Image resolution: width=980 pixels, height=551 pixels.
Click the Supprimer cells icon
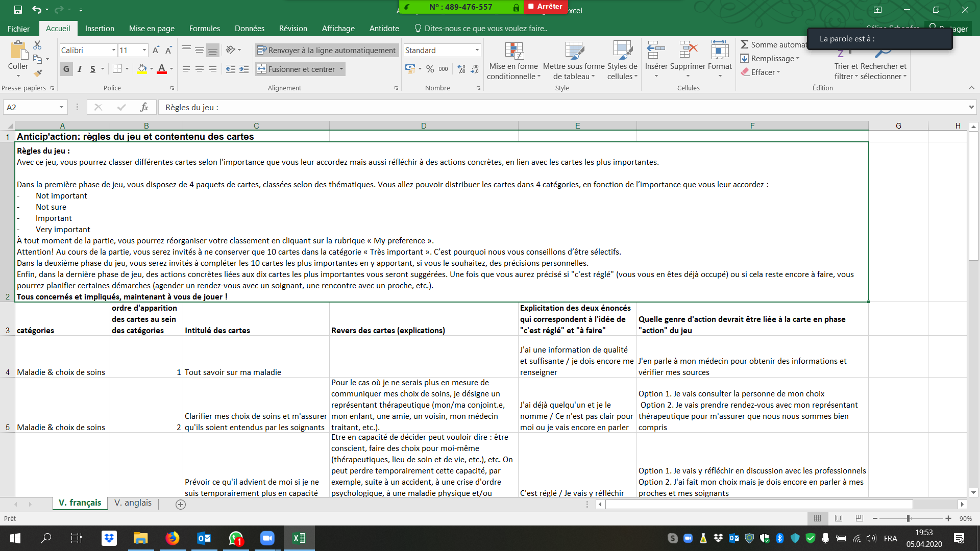click(688, 50)
